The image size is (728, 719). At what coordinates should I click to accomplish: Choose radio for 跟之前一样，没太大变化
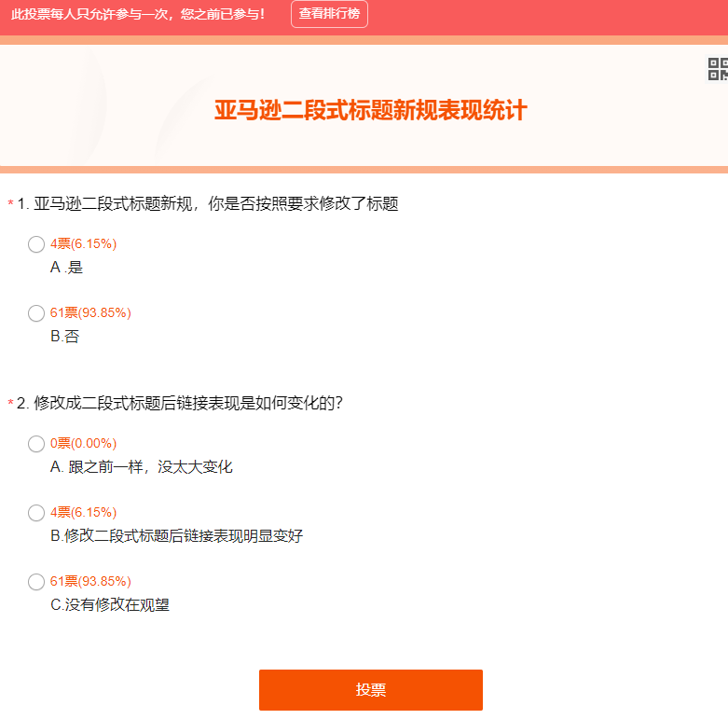(x=36, y=444)
